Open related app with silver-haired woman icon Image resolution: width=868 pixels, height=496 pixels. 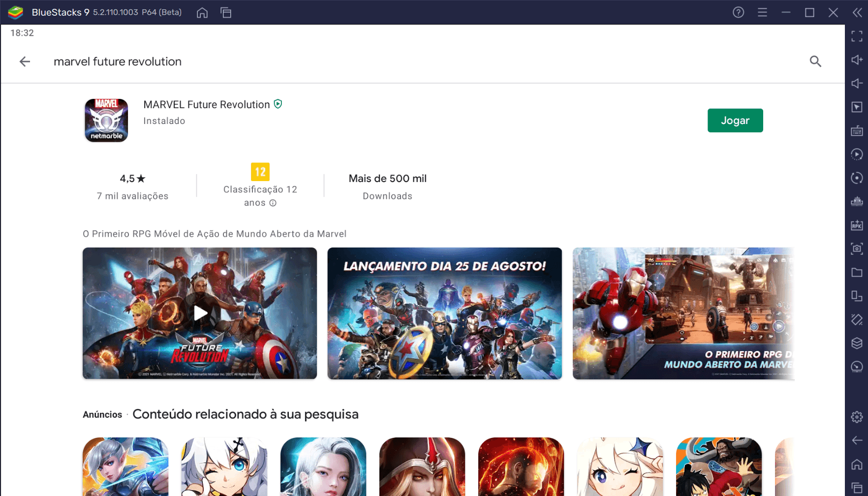pyautogui.click(x=323, y=466)
